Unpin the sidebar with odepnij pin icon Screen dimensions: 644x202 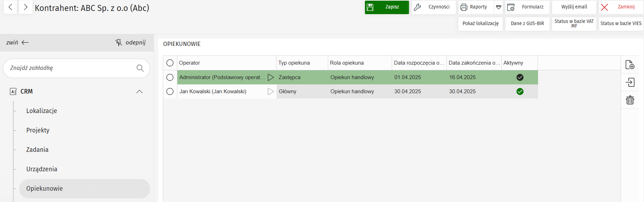tap(119, 43)
